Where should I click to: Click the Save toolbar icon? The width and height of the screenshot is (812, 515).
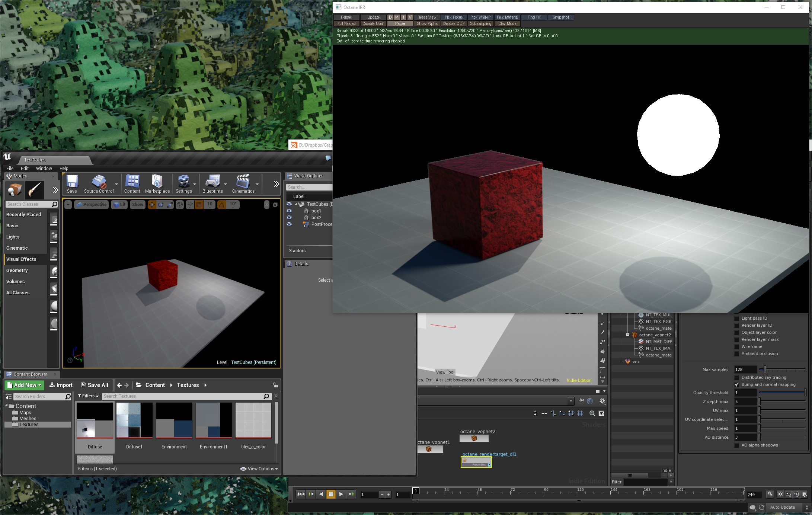(x=72, y=182)
